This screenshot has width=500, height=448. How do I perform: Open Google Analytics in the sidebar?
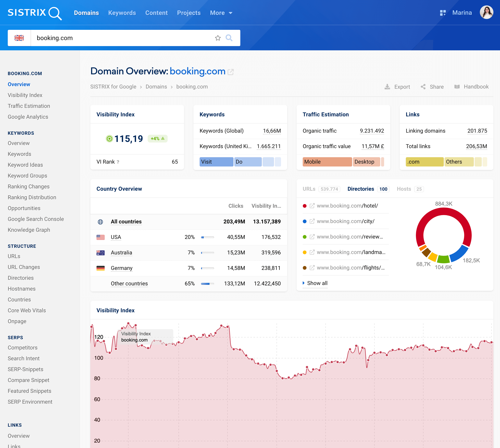pyautogui.click(x=28, y=117)
